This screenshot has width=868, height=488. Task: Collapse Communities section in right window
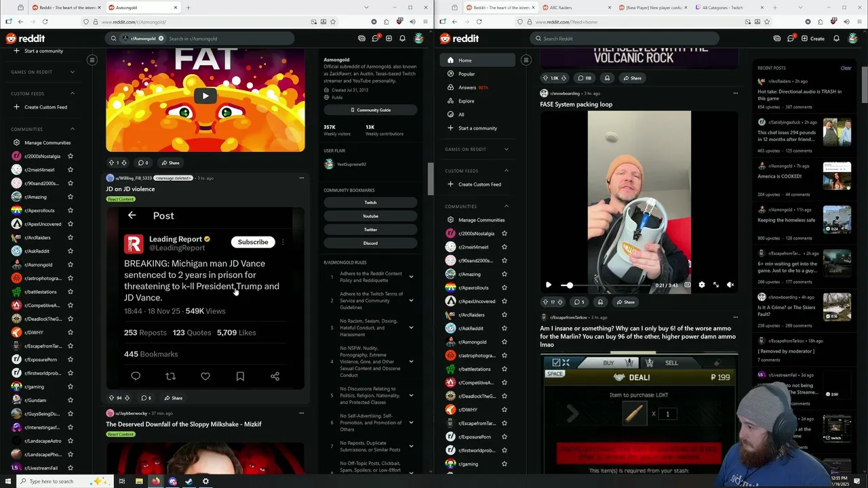pyautogui.click(x=507, y=206)
